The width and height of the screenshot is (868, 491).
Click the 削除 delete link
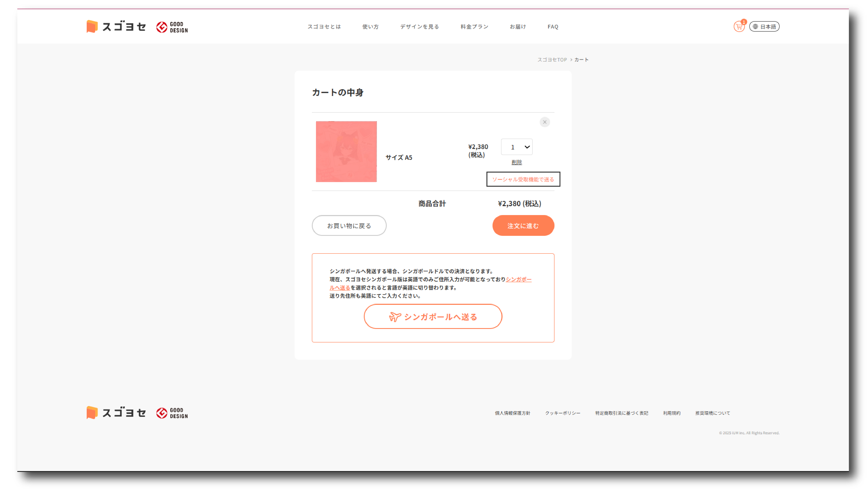coord(516,162)
